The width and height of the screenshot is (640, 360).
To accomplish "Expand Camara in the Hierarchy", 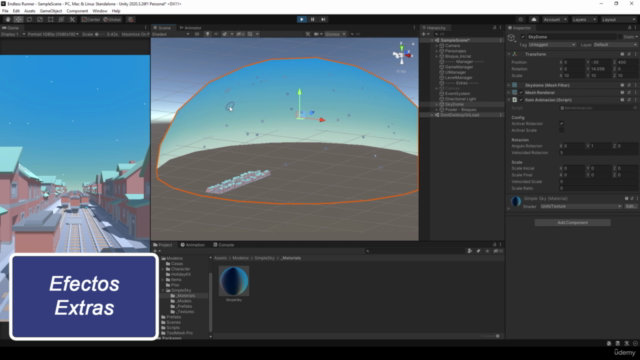I will coord(436,46).
